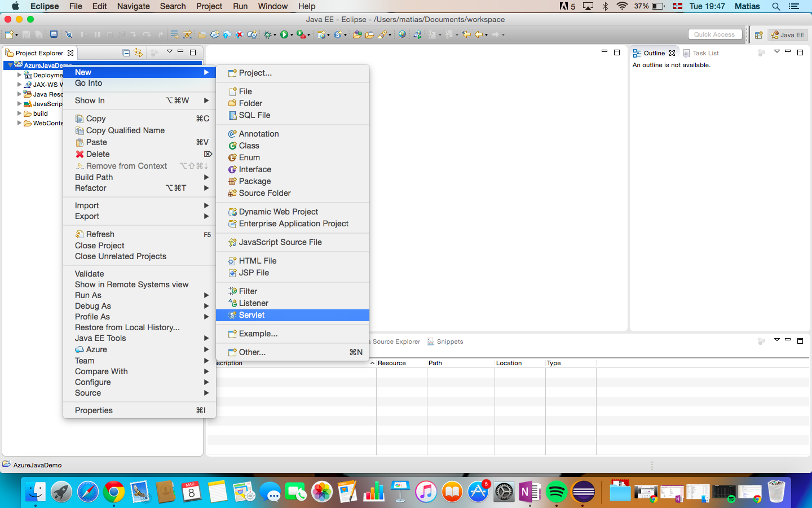This screenshot has width=812, height=508.
Task: Click Validate in the context menu
Action: (139, 274)
